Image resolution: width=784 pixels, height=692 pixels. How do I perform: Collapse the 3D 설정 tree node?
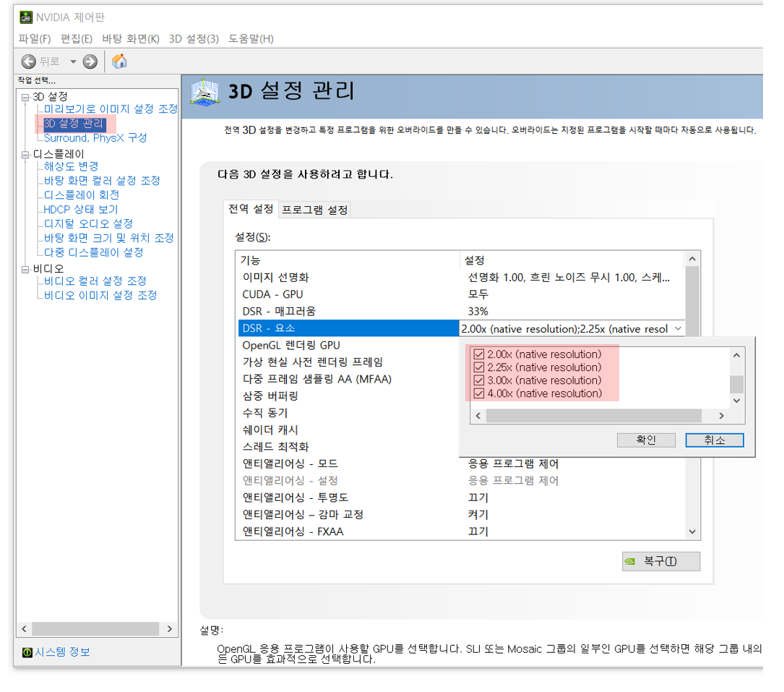tap(25, 97)
